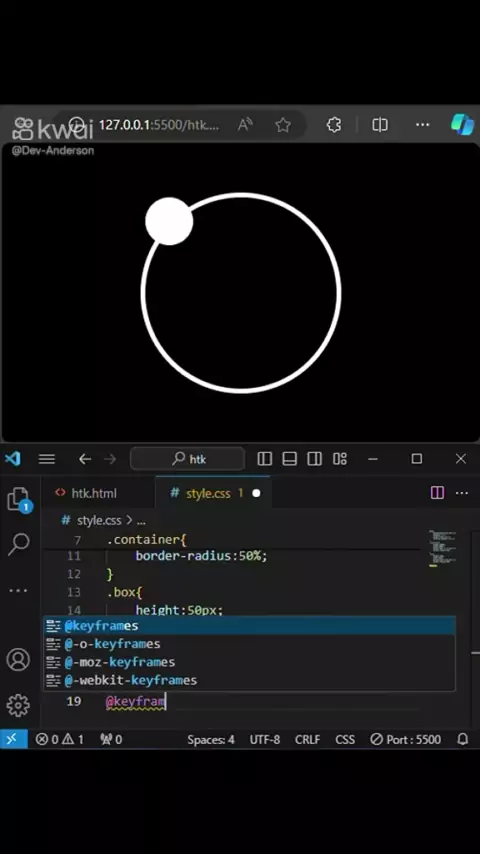480x854 pixels.
Task: Open the Explorer view in activity bar
Action: pyautogui.click(x=19, y=499)
